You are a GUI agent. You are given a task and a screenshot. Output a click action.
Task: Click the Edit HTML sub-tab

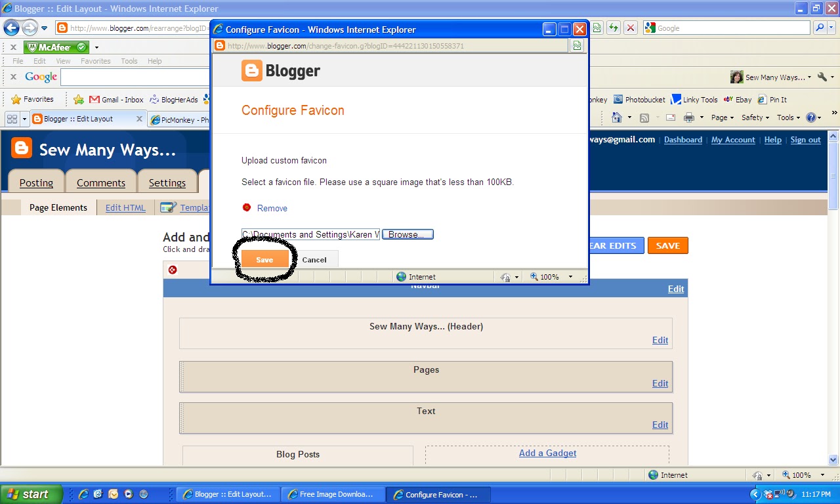[x=125, y=207]
